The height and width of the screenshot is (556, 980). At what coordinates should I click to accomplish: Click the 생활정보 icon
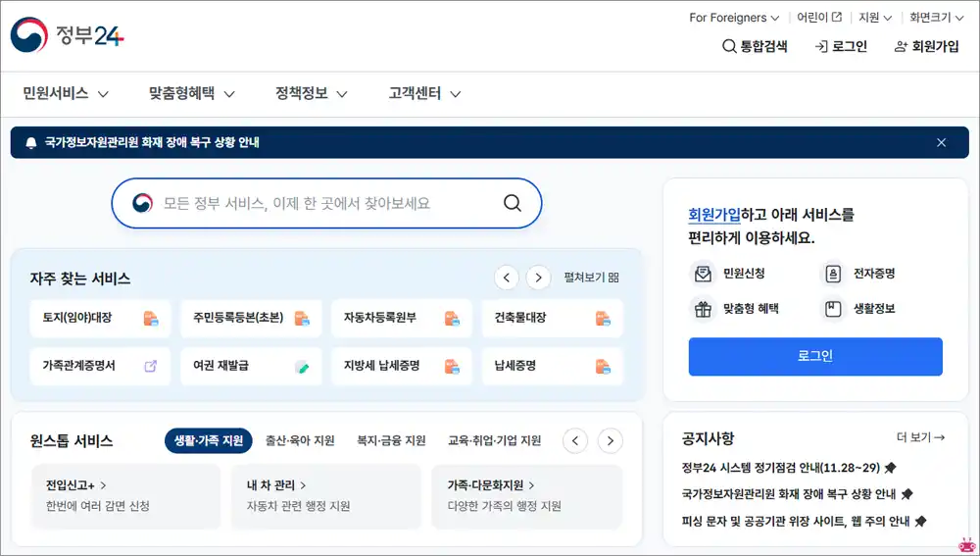tap(833, 309)
